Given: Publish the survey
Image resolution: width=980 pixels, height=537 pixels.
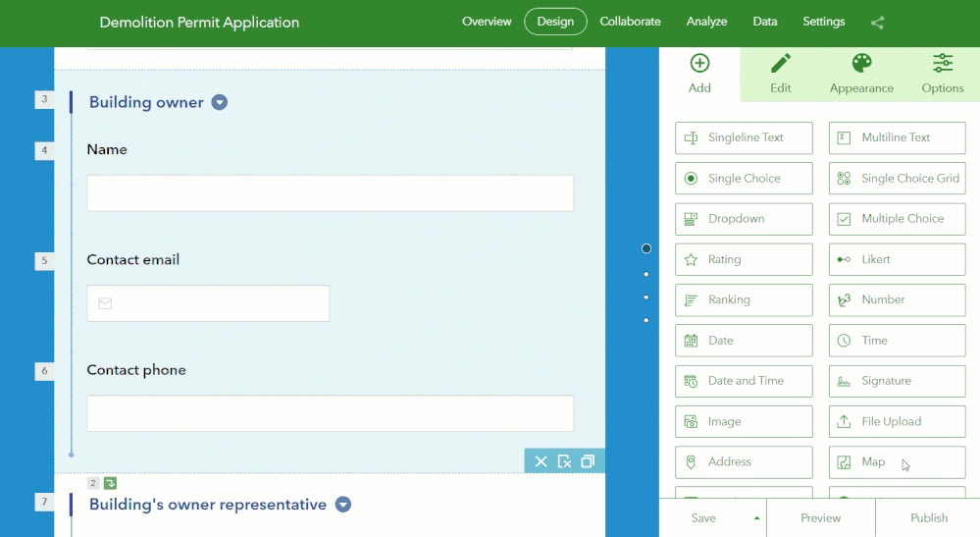Looking at the screenshot, I should 929,518.
